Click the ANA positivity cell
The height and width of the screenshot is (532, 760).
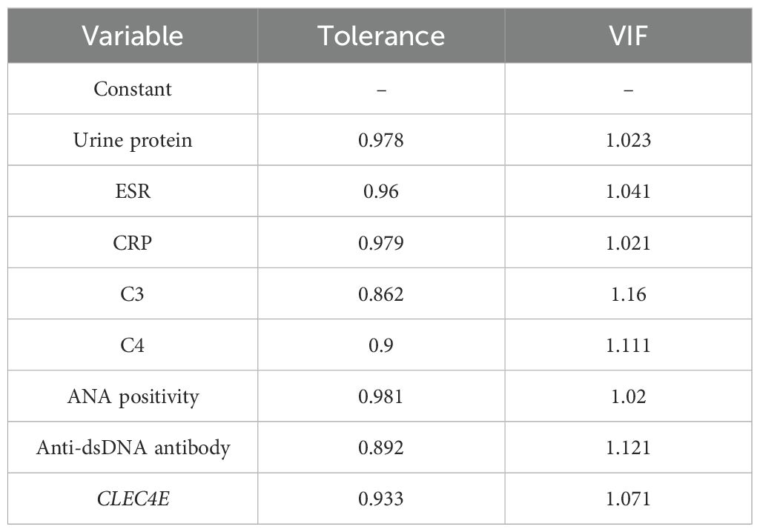point(133,396)
